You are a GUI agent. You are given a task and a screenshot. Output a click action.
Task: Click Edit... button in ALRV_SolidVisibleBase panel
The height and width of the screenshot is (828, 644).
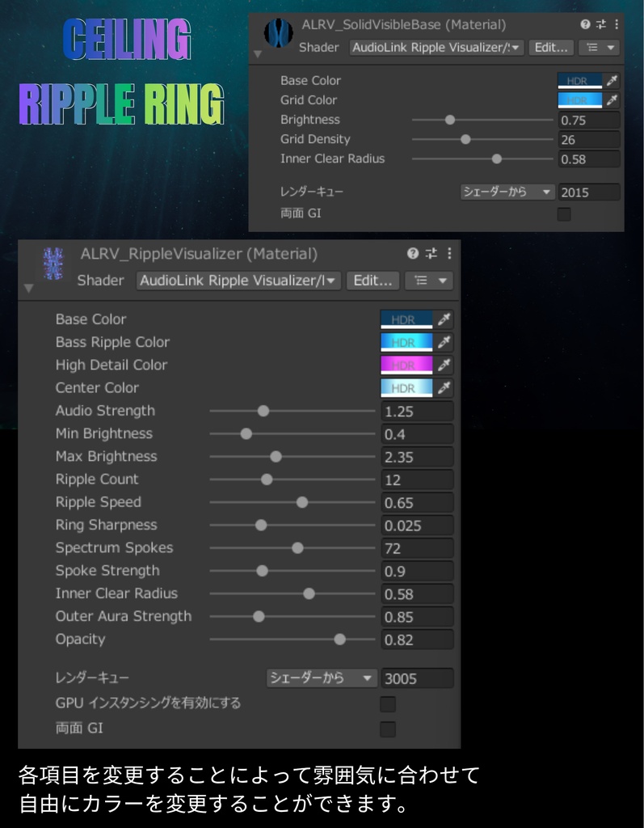coord(550,48)
